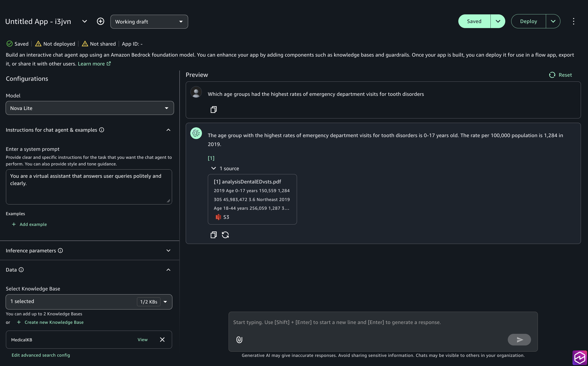Remove MedicalKB with the X icon
The height and width of the screenshot is (366, 588).
[x=162, y=340]
